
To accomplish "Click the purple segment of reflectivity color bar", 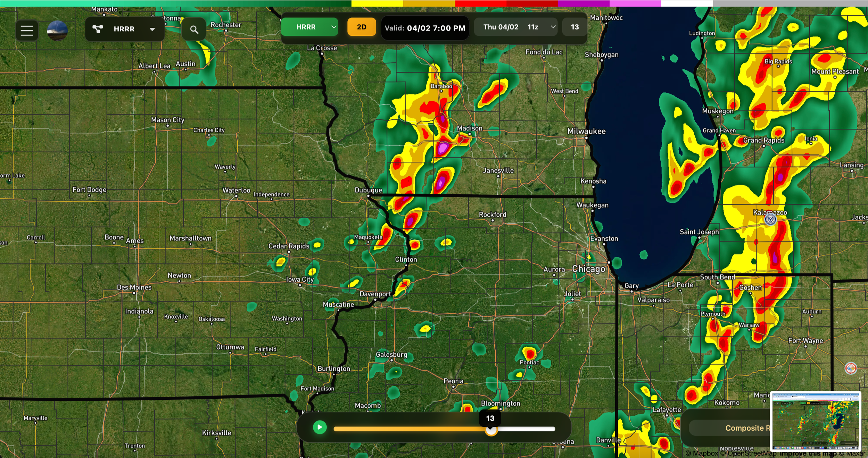I will click(584, 3).
